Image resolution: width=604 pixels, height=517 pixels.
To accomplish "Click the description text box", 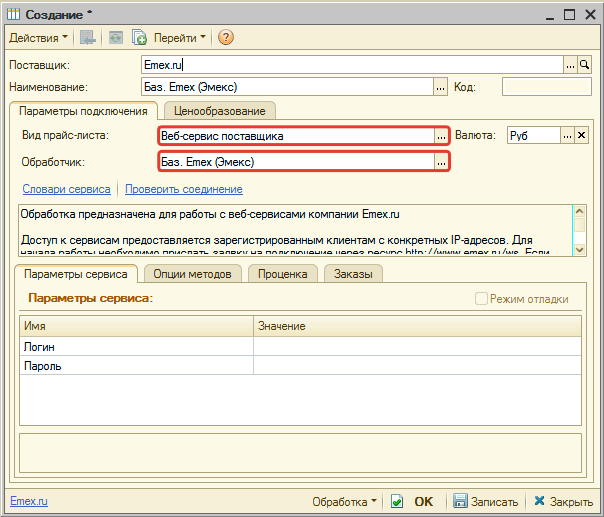I will (x=295, y=230).
